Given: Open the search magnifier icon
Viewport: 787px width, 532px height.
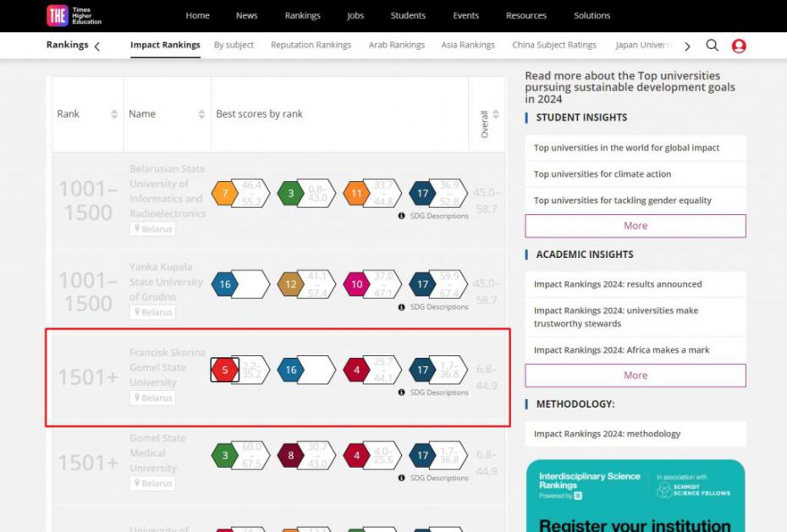Looking at the screenshot, I should point(712,46).
